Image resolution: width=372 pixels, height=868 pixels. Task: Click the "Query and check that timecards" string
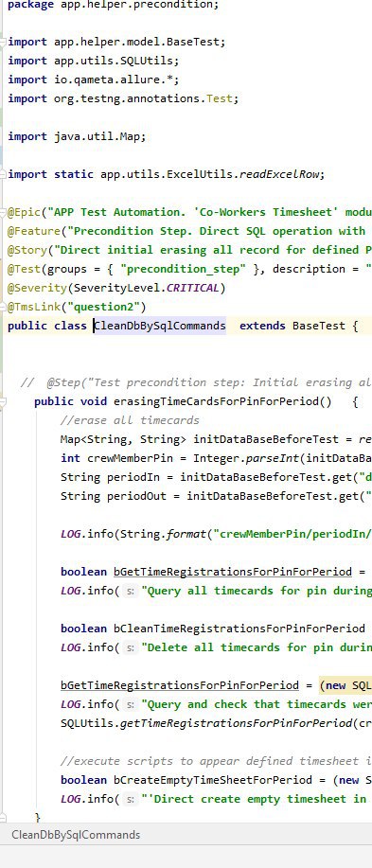(257, 704)
